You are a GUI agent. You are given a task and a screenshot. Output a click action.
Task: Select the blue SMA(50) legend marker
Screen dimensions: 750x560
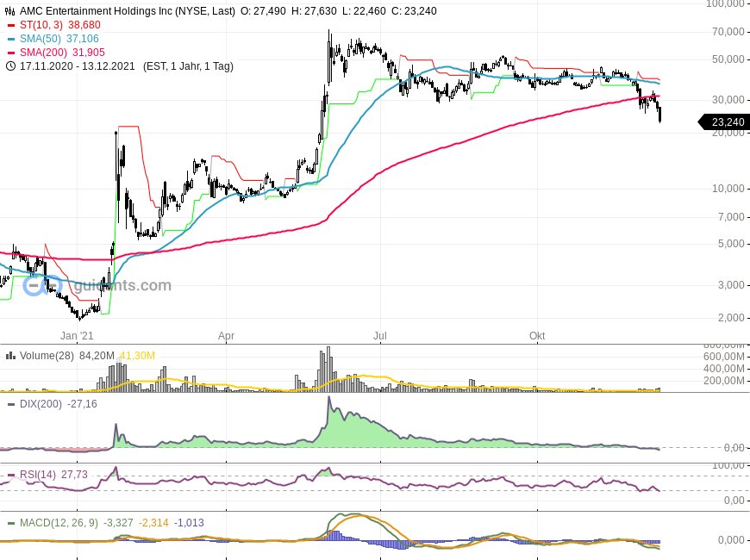point(11,39)
